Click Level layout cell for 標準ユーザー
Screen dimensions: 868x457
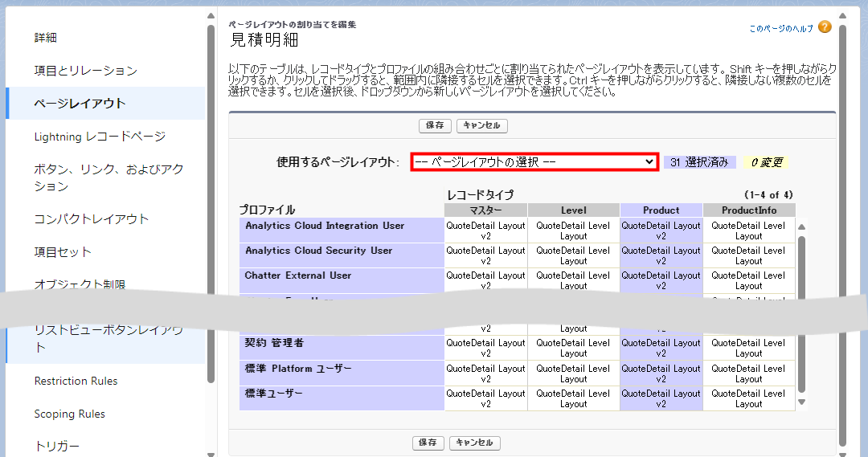[573, 398]
